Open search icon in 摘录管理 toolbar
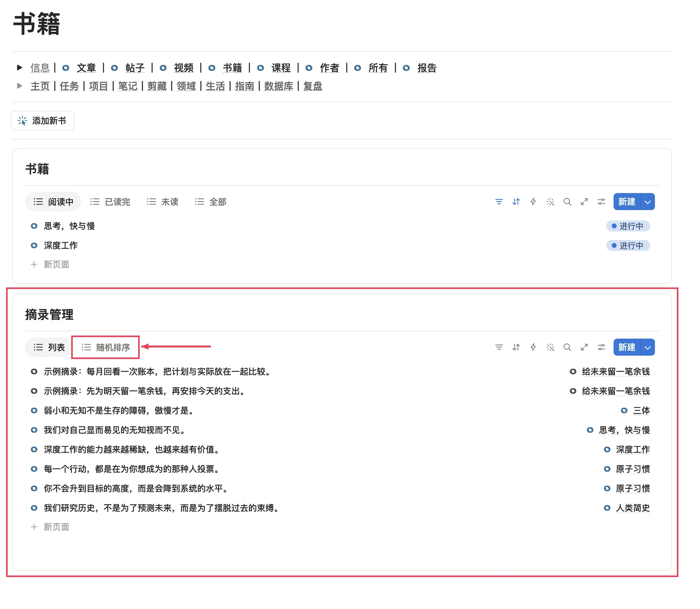700x609 pixels. tap(567, 347)
